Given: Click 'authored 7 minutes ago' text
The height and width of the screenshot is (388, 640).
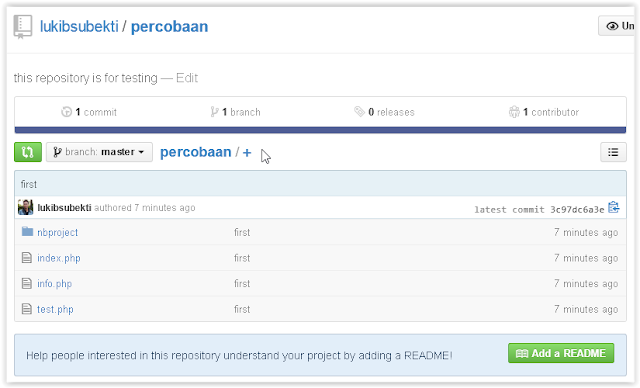Looking at the screenshot, I should tap(144, 208).
